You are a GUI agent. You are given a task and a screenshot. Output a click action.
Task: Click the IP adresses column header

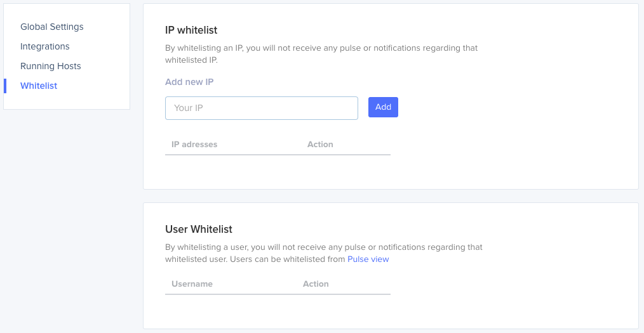pyautogui.click(x=194, y=145)
